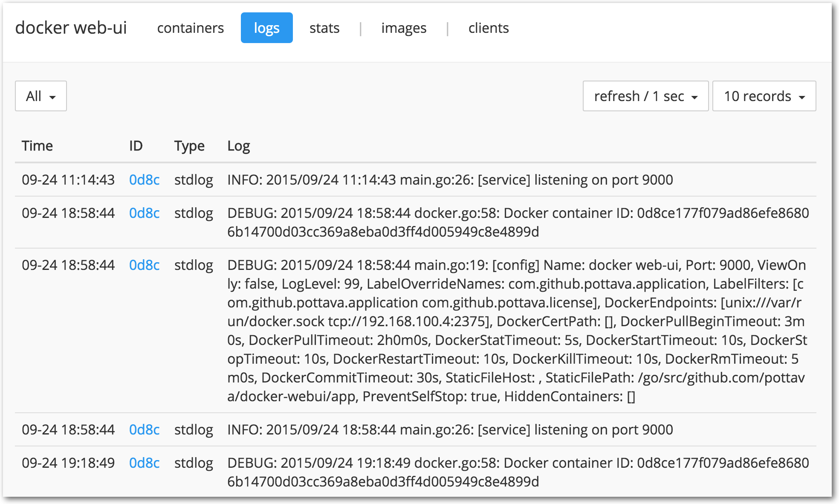Open the 10 records dropdown

click(764, 96)
